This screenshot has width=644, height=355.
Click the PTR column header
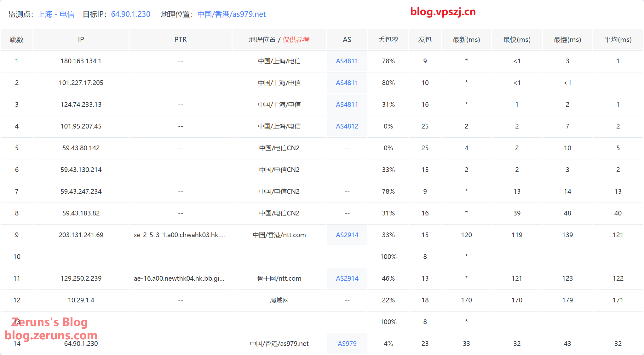tap(181, 40)
